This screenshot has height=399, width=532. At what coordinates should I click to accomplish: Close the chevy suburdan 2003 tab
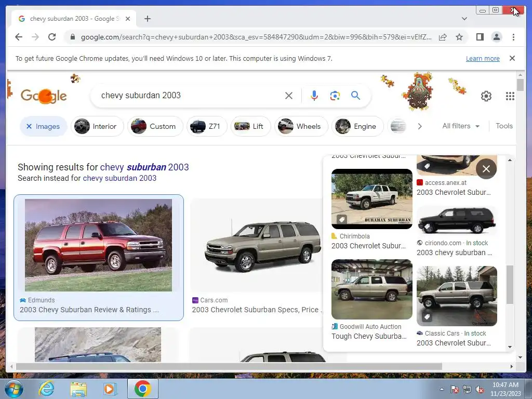(x=128, y=19)
